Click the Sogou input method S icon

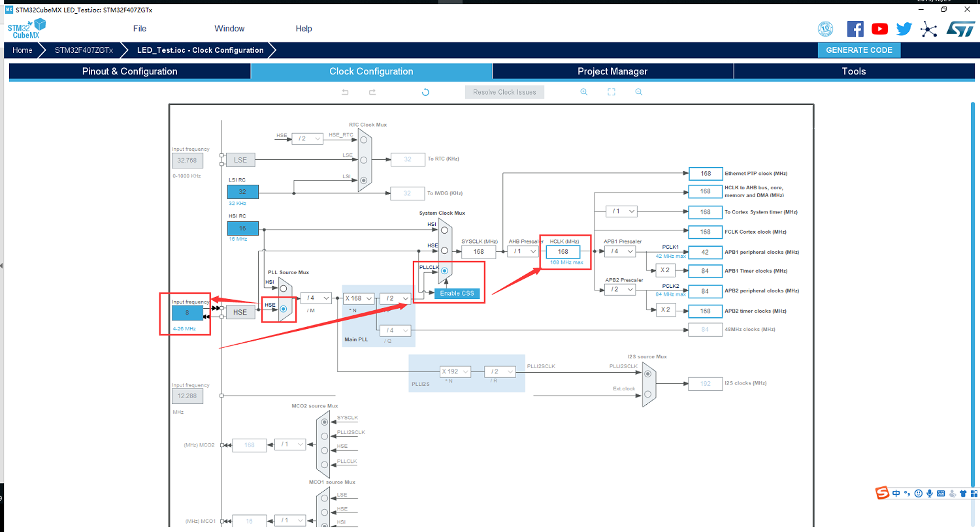(883, 493)
